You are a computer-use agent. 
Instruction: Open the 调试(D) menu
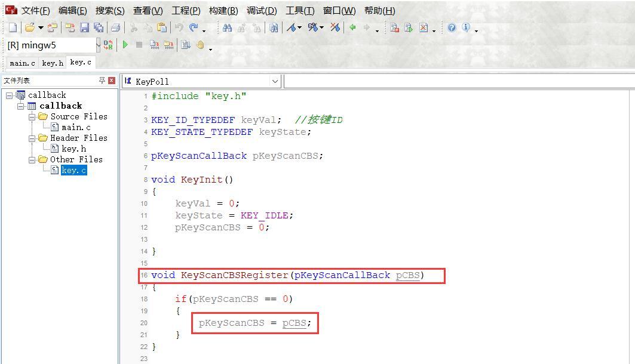tap(262, 11)
